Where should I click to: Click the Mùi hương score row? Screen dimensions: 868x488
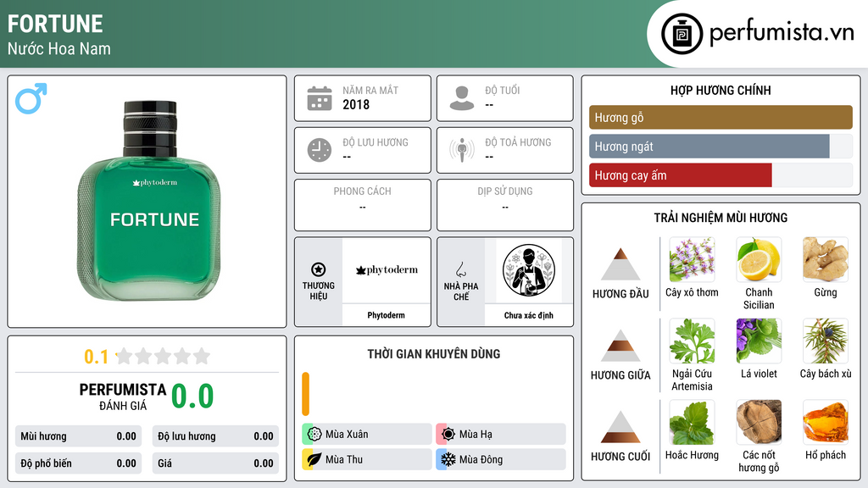pos(78,436)
